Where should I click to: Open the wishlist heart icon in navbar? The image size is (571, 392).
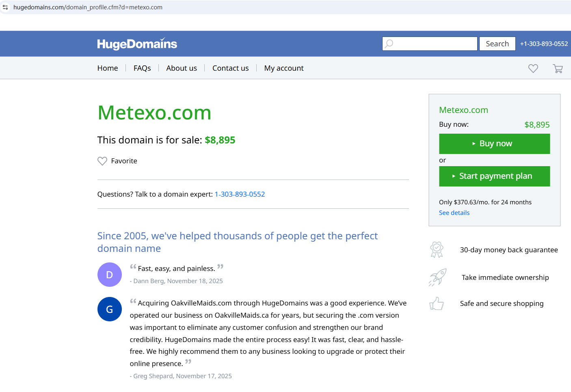(x=533, y=69)
